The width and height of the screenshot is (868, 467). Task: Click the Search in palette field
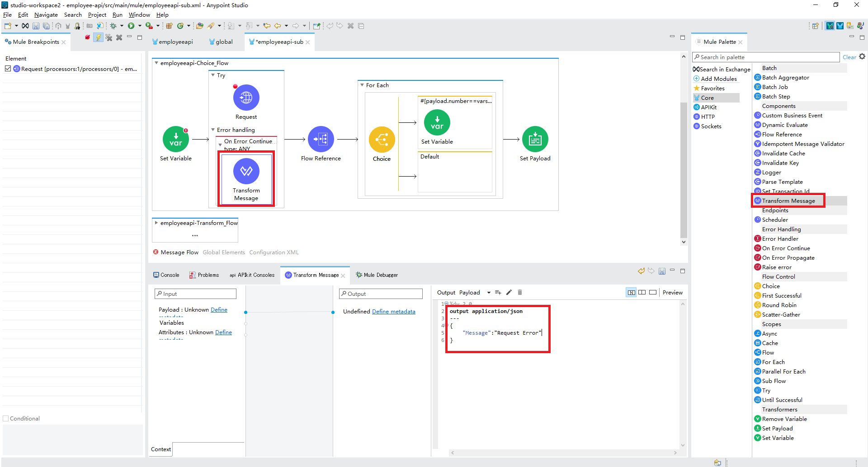[766, 57]
